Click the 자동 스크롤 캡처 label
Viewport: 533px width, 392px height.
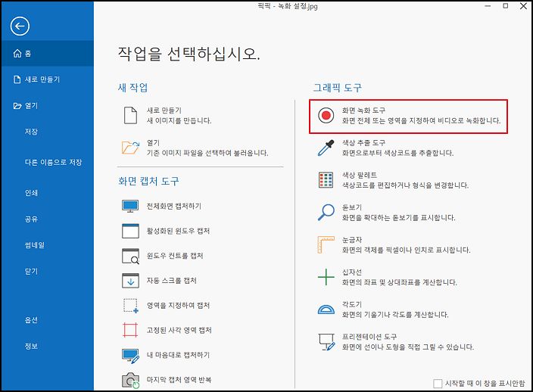[x=171, y=281]
